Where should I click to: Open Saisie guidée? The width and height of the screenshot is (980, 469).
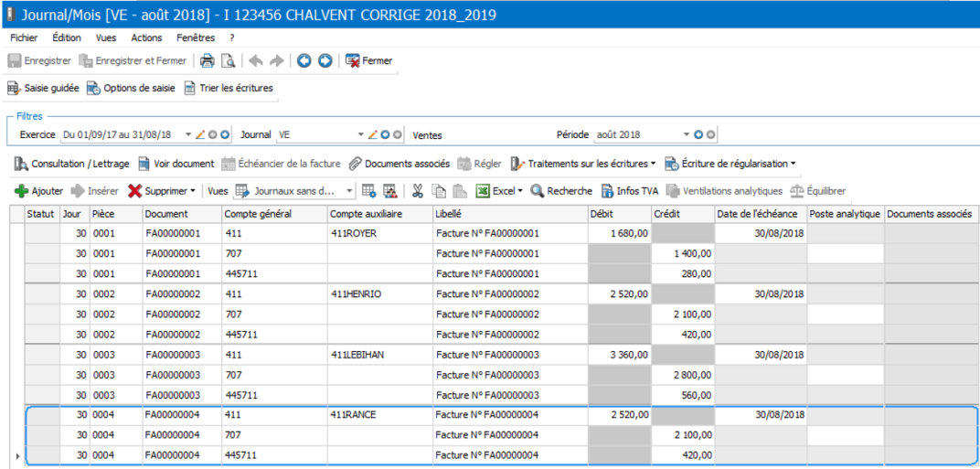click(43, 88)
